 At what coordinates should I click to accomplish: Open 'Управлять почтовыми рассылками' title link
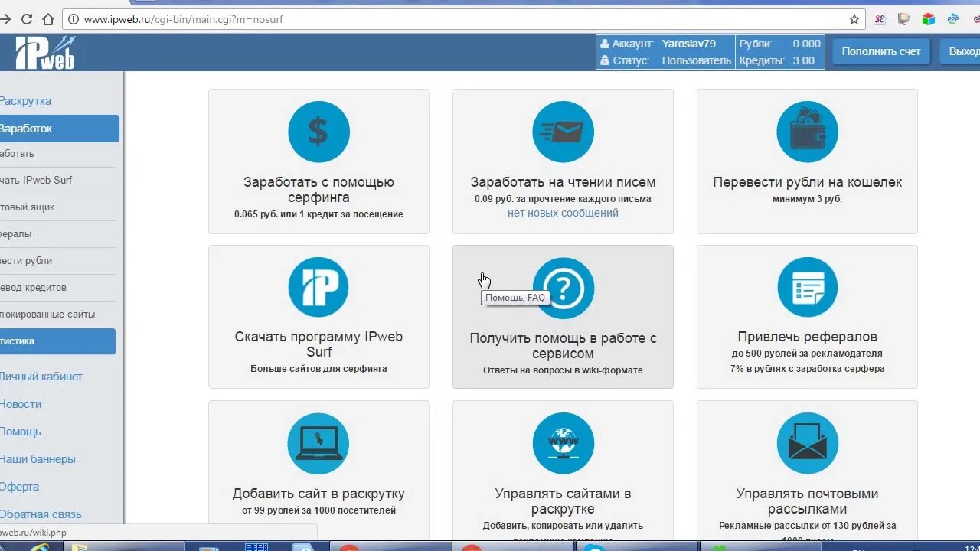(x=807, y=501)
